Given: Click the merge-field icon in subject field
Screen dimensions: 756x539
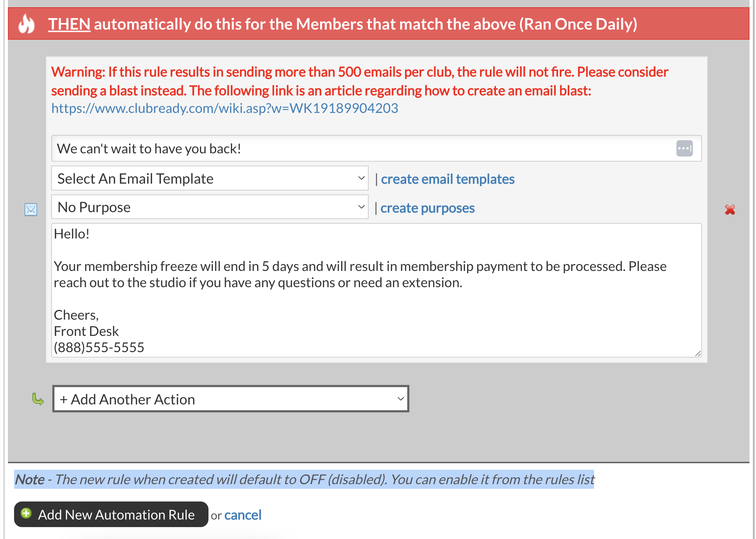Looking at the screenshot, I should (x=684, y=148).
